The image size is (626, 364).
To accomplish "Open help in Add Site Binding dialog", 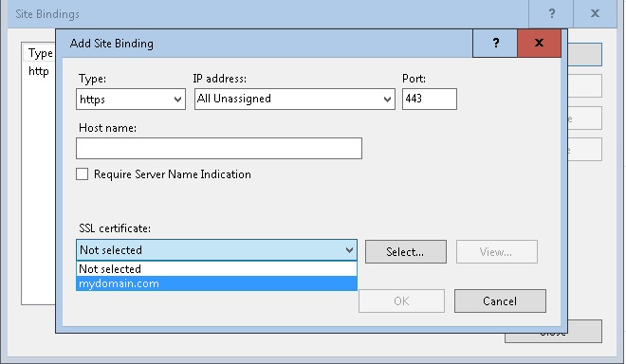I will (x=495, y=43).
